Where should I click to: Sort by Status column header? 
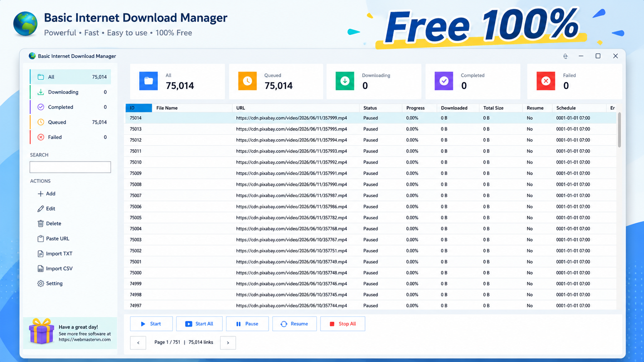(381, 108)
